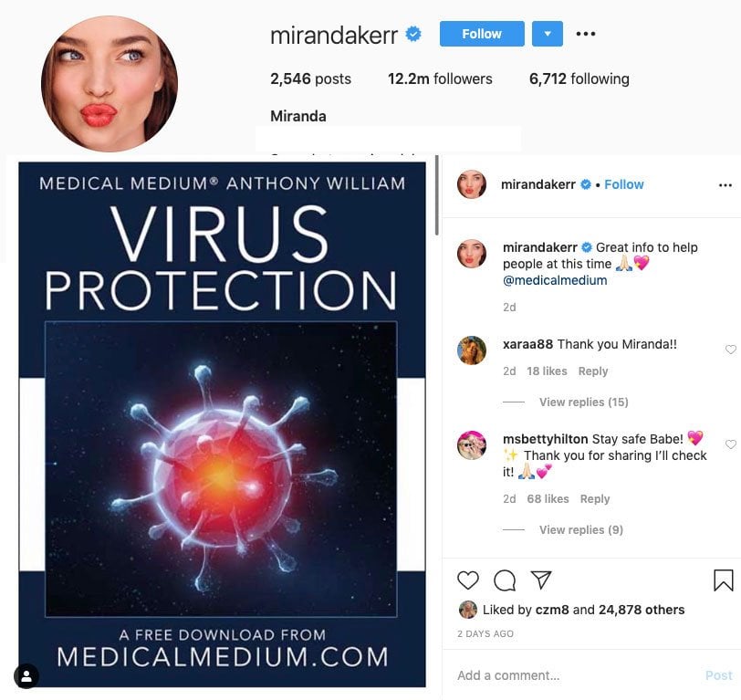This screenshot has height=700, width=741.
Task: Like xaraa88's comment with the heart
Action: pyautogui.click(x=731, y=350)
